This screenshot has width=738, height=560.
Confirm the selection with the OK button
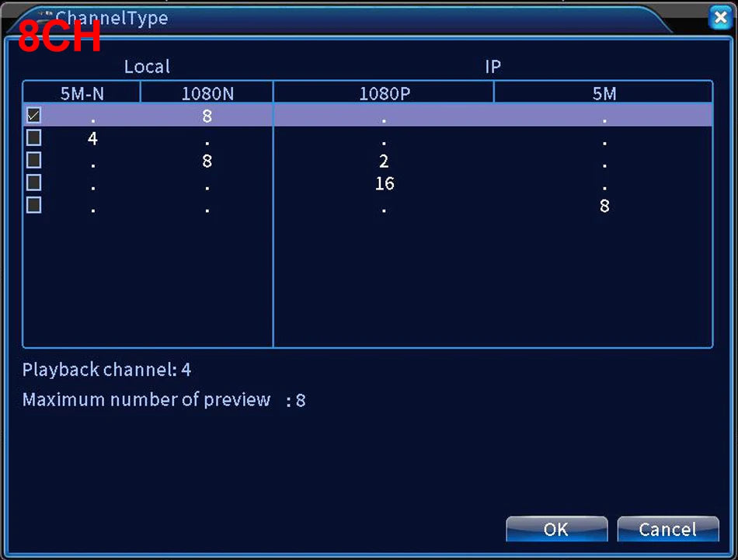[x=556, y=530]
